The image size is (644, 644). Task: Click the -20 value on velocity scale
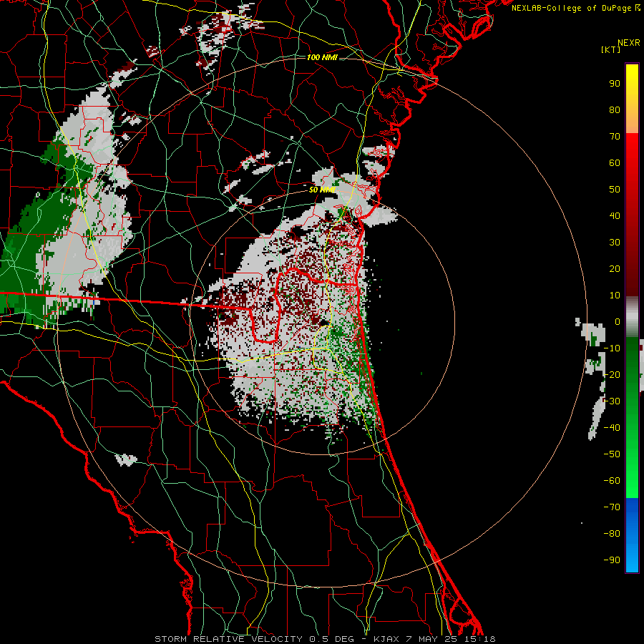pos(612,374)
